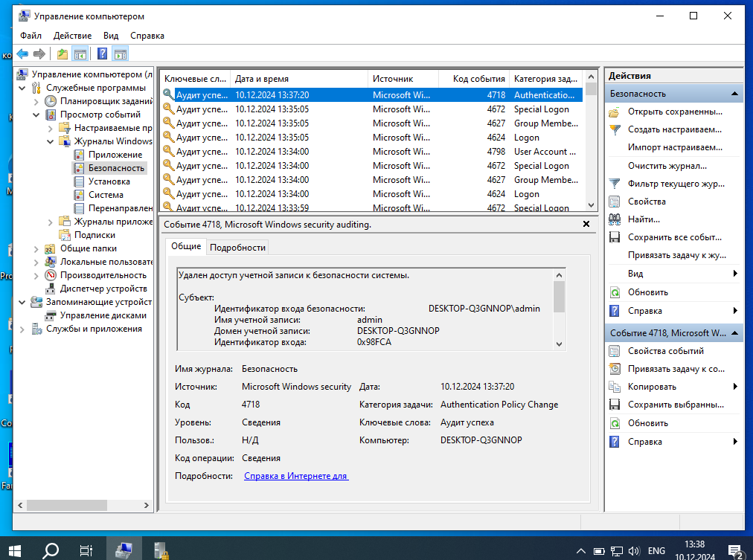The image size is (753, 560).
Task: Select Планировщик заданий in the tree
Action: coord(106,101)
